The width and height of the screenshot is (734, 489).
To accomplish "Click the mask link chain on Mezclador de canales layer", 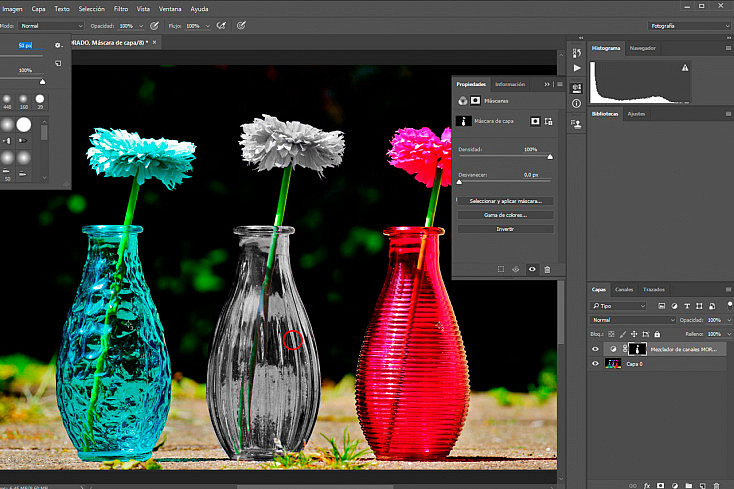I will click(625, 349).
